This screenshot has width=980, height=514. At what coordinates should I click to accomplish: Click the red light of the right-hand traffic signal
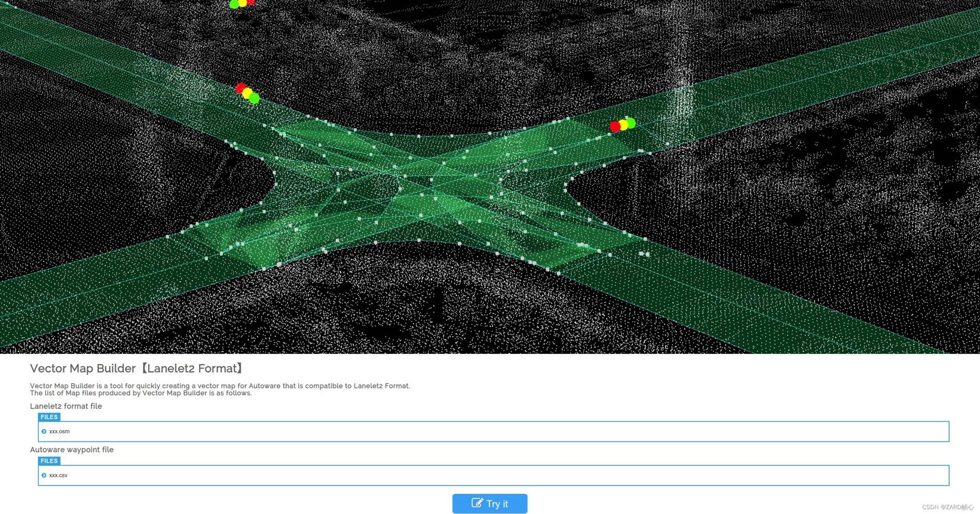click(x=615, y=127)
